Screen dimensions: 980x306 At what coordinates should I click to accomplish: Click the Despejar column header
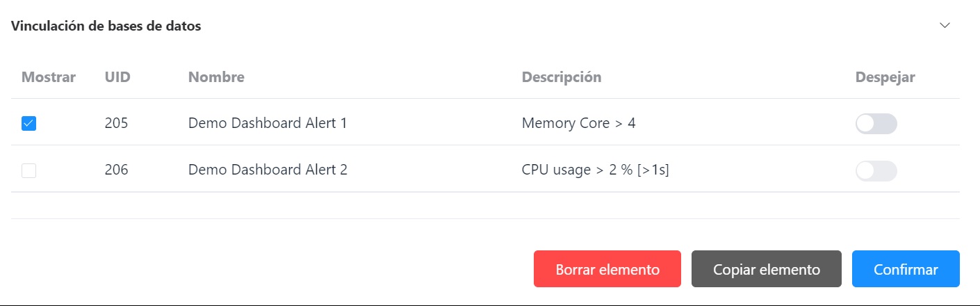click(885, 77)
